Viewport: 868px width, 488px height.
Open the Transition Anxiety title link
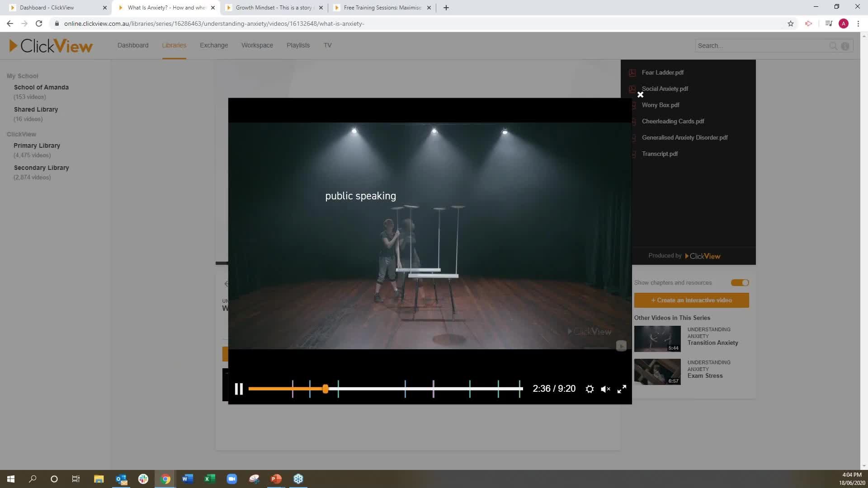(712, 343)
